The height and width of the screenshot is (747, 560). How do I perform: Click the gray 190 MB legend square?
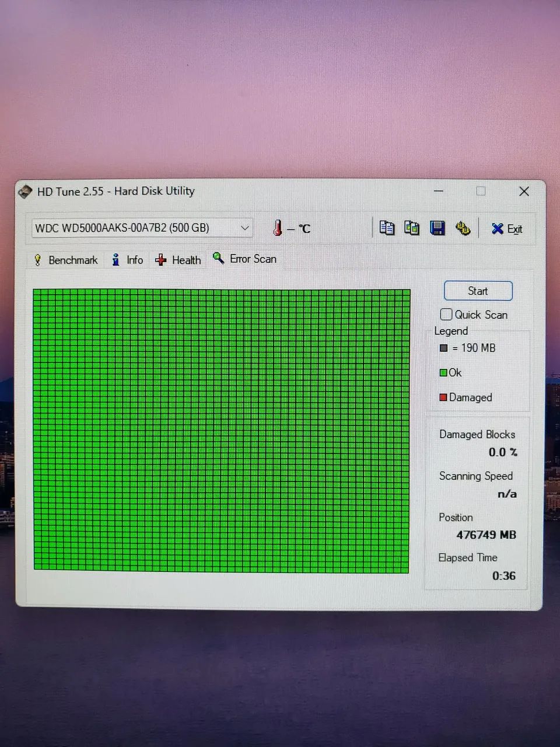click(x=443, y=348)
